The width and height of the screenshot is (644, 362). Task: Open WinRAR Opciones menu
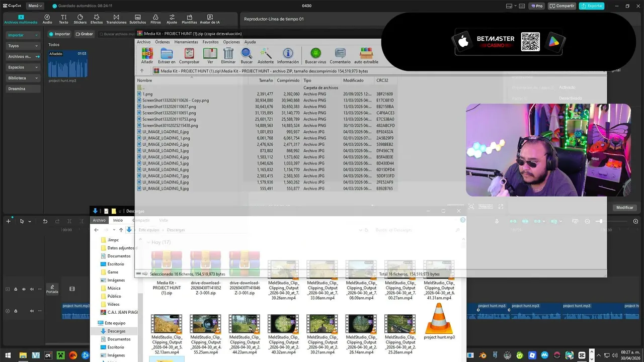(231, 42)
